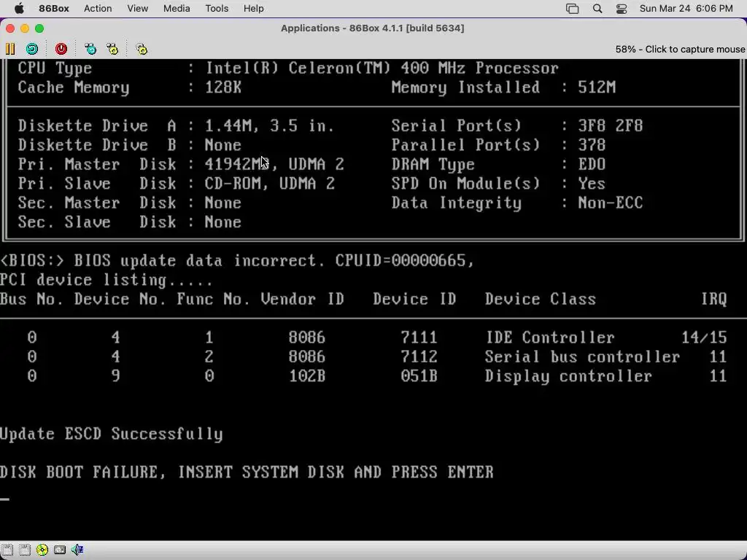Image resolution: width=747 pixels, height=560 pixels.
Task: Click the SPD On Module(s) value 'Yes'
Action: [592, 184]
